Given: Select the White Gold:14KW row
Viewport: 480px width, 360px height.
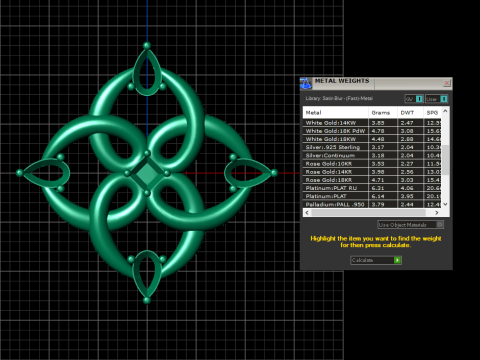Looking at the screenshot, I should (x=372, y=123).
